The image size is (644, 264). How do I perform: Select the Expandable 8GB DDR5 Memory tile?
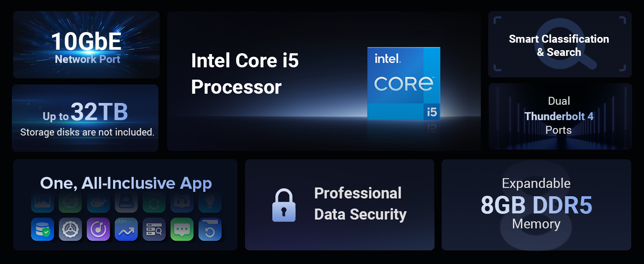coord(536,205)
